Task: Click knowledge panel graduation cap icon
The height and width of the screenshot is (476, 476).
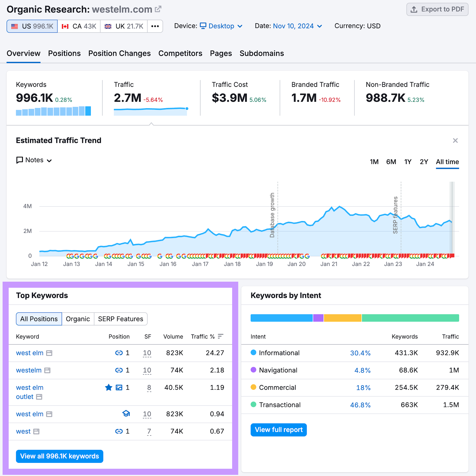Action: coord(126,414)
